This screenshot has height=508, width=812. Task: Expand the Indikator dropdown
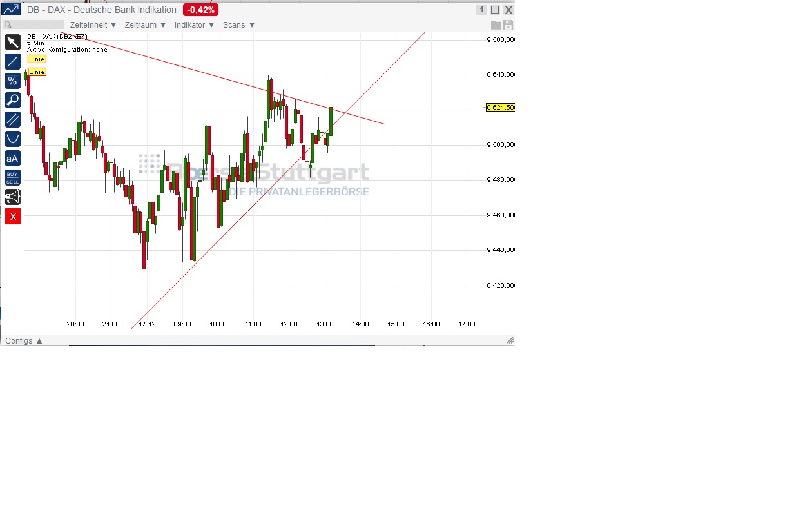click(x=191, y=24)
